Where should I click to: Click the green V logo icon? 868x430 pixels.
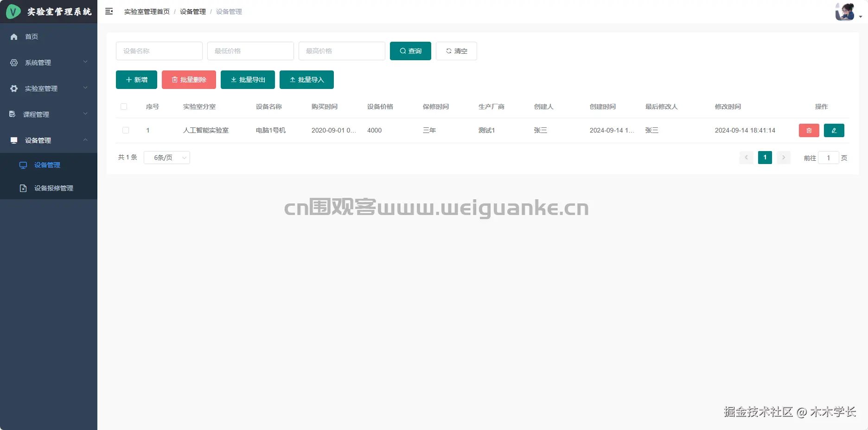click(13, 11)
